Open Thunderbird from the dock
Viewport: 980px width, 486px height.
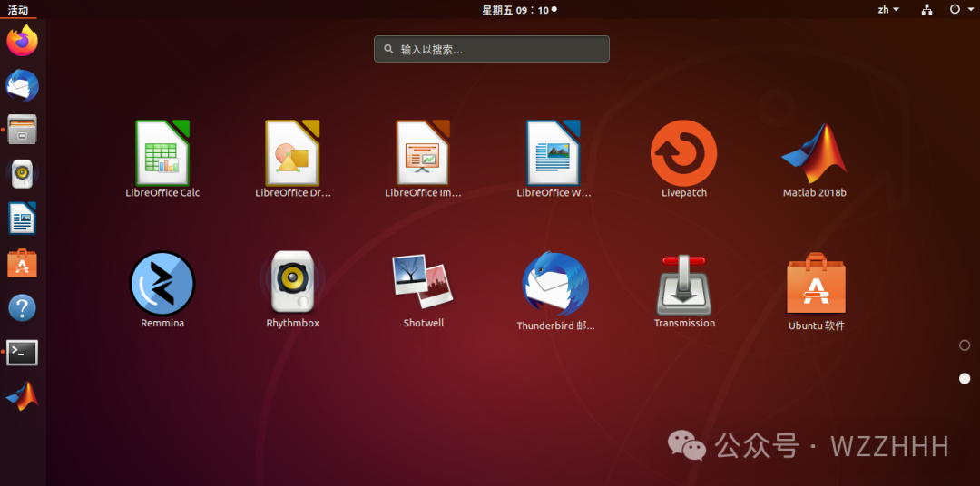(x=23, y=85)
